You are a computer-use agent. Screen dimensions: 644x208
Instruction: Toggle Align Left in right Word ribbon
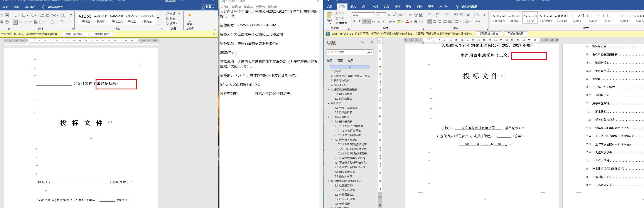click(x=429, y=22)
